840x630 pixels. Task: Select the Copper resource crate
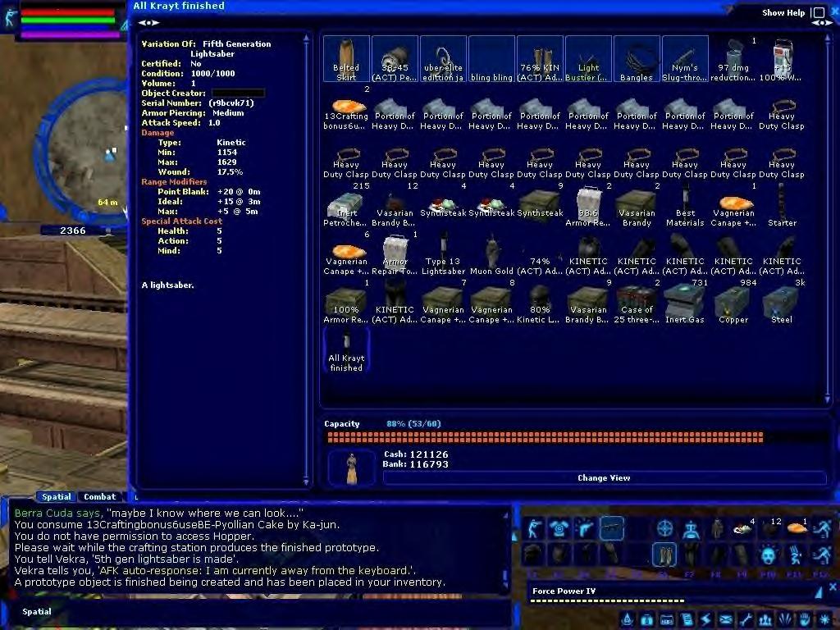point(733,302)
